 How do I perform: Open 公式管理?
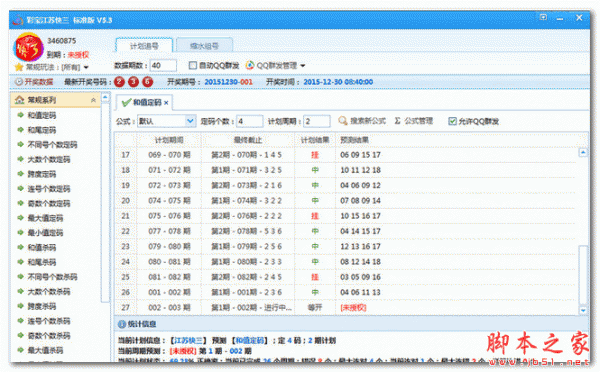414,121
